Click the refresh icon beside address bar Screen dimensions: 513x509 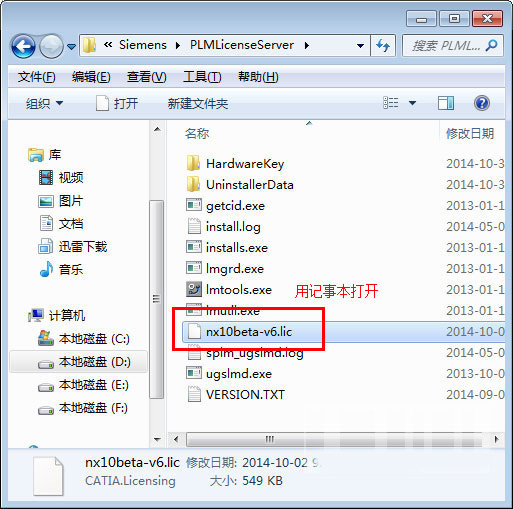383,45
